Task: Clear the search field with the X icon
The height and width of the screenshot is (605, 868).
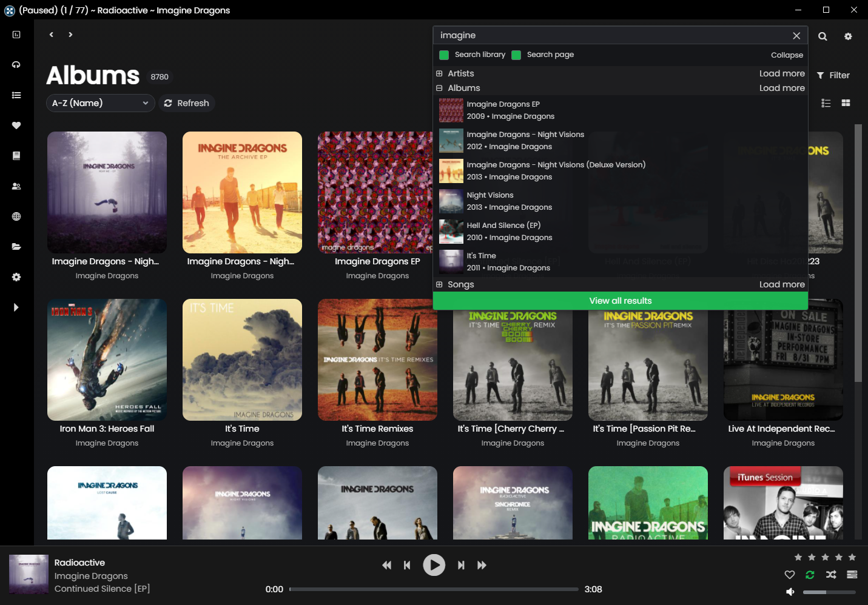Action: (x=796, y=35)
